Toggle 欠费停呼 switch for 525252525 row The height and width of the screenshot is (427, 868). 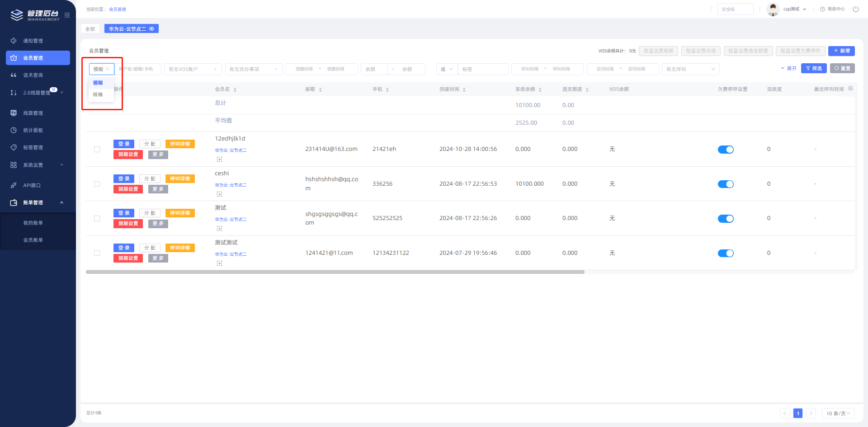point(726,219)
